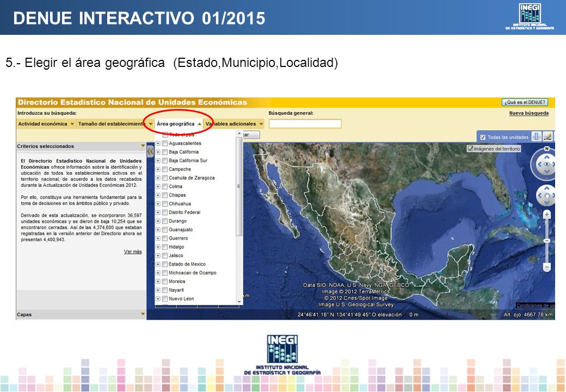The image size is (566, 392).
Task: Click the Condiciones de uso link
Action: pyautogui.click(x=536, y=306)
